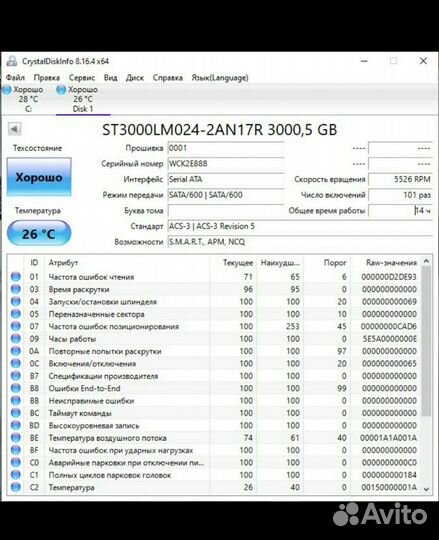Click the Стандарт field ACS-3

pyautogui.click(x=300, y=226)
